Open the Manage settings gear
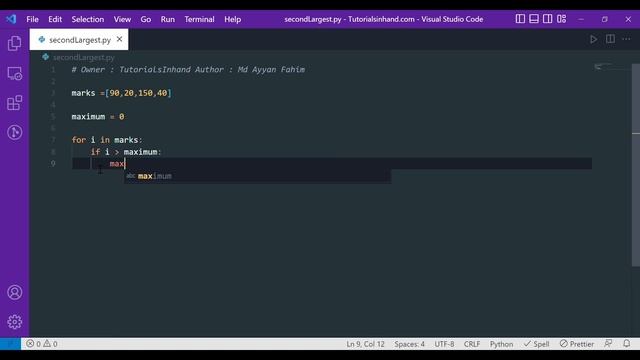 coord(14,322)
